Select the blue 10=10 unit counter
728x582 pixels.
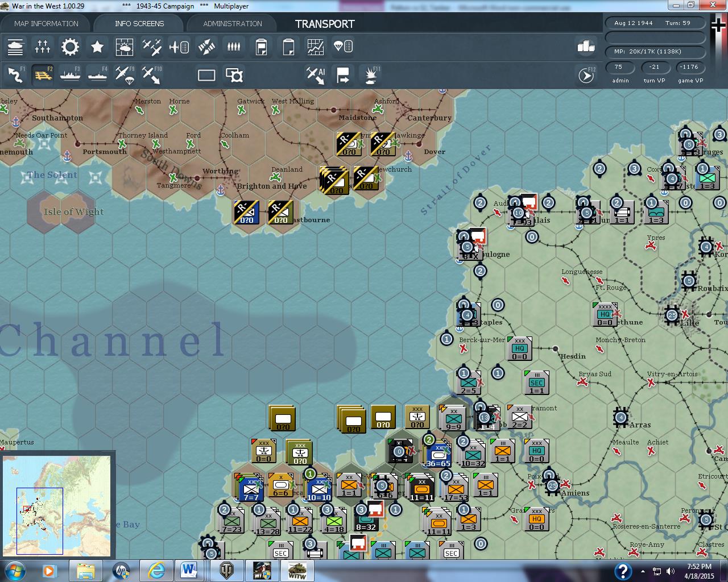319,488
